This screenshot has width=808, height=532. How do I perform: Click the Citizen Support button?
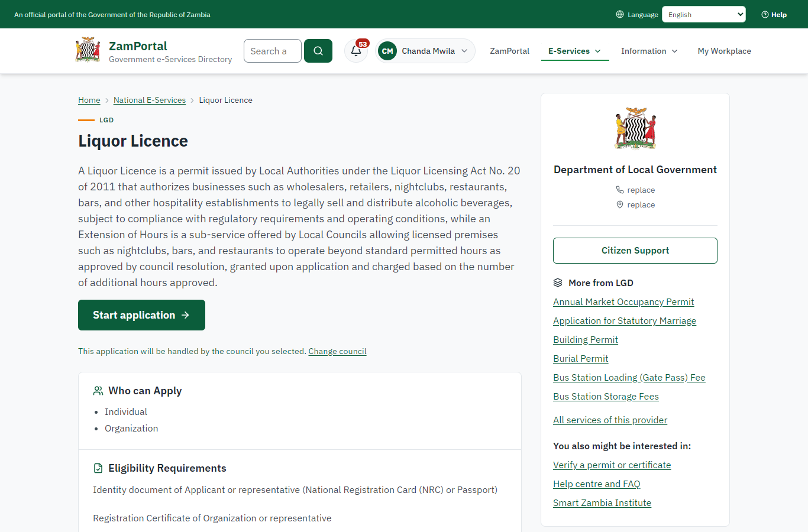tap(635, 251)
